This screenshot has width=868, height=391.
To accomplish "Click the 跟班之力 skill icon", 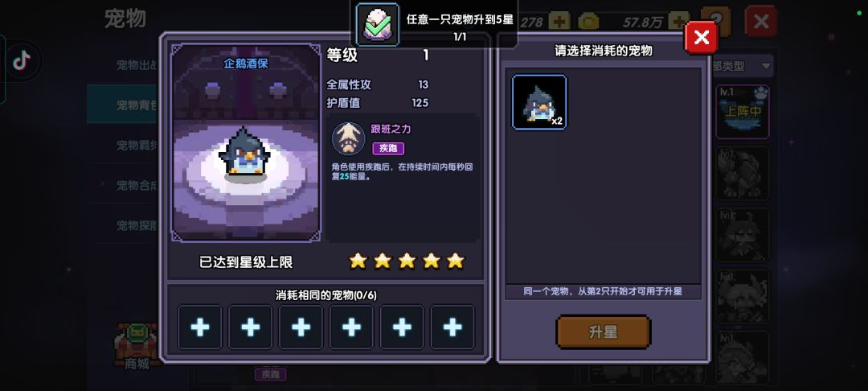I will (348, 138).
